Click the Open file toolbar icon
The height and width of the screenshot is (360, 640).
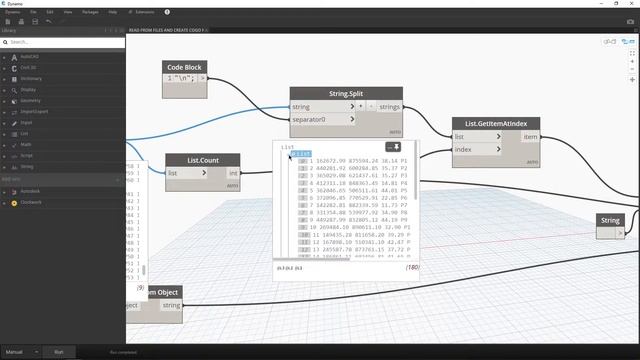(x=21, y=22)
